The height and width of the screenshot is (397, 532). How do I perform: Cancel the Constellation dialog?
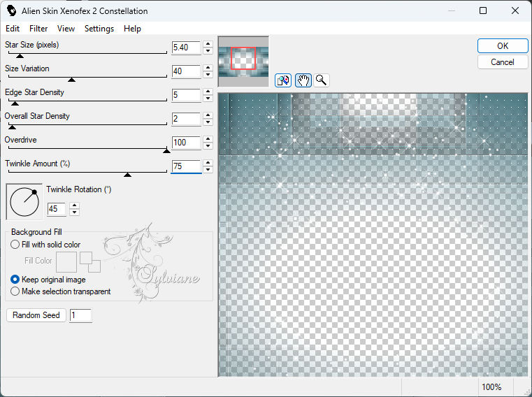pos(503,62)
